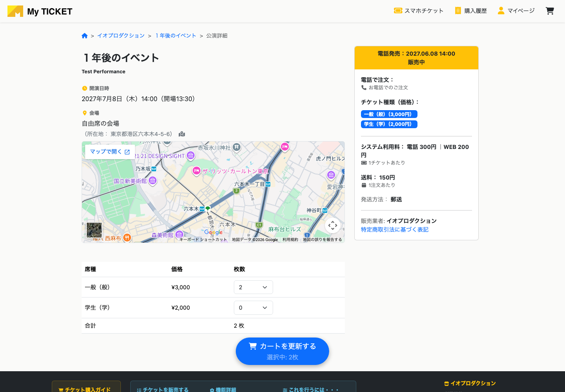This screenshot has width=565, height=392.
Task: Click これを行うには footer tab
Action: (x=310, y=390)
